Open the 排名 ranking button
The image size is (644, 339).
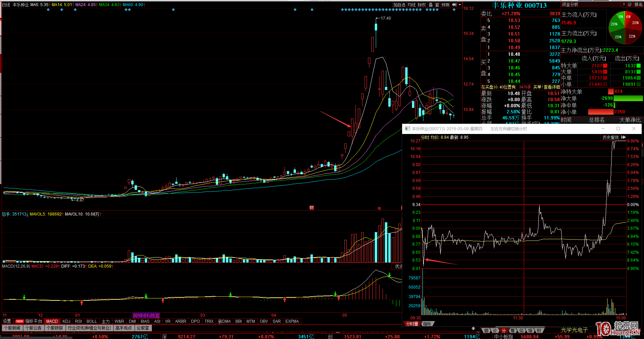tap(639, 5)
